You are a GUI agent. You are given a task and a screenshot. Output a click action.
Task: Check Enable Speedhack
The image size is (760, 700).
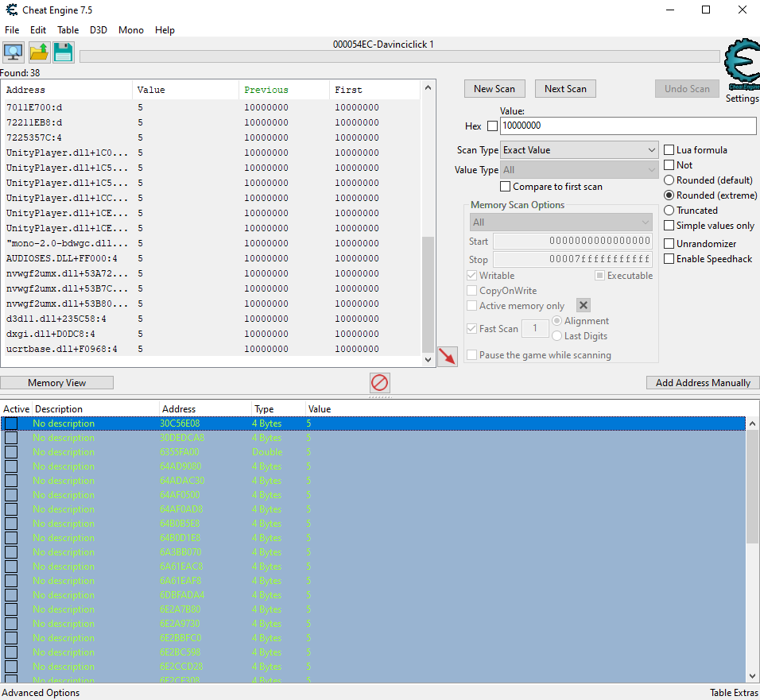point(669,258)
